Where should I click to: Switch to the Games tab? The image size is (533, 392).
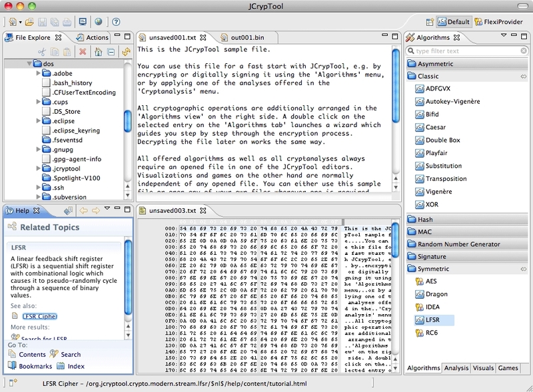[508, 368]
